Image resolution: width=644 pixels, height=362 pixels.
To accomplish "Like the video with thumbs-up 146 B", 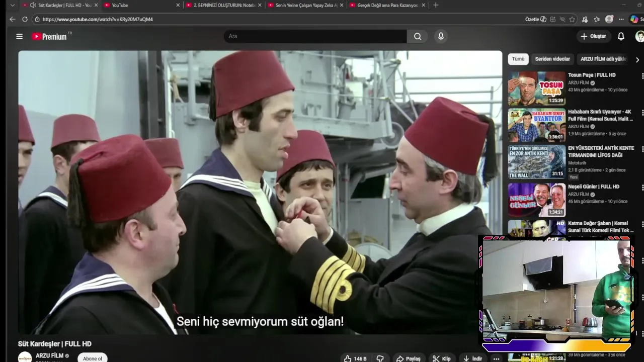I will [356, 358].
